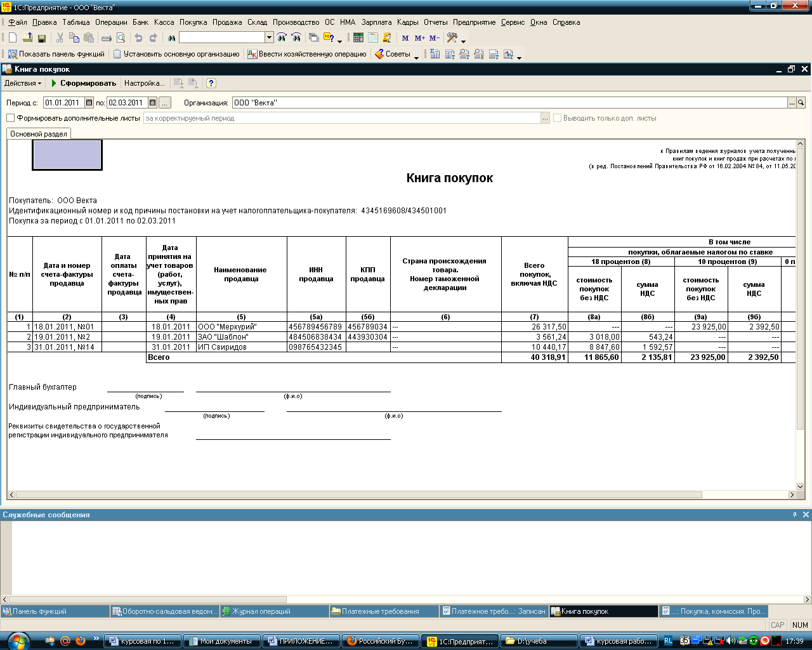Open the Файл menu

pos(18,22)
